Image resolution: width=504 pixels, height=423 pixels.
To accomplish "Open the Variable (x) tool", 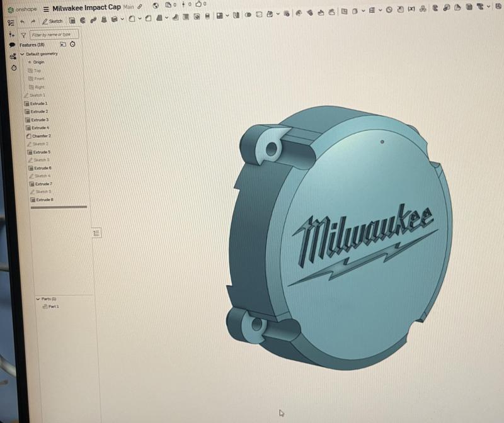I will pyautogui.click(x=411, y=9).
